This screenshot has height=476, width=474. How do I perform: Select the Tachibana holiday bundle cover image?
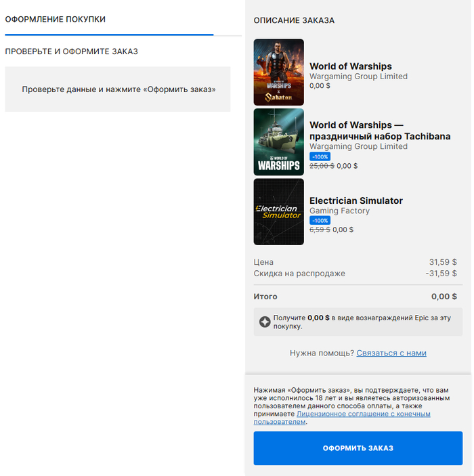(278, 142)
